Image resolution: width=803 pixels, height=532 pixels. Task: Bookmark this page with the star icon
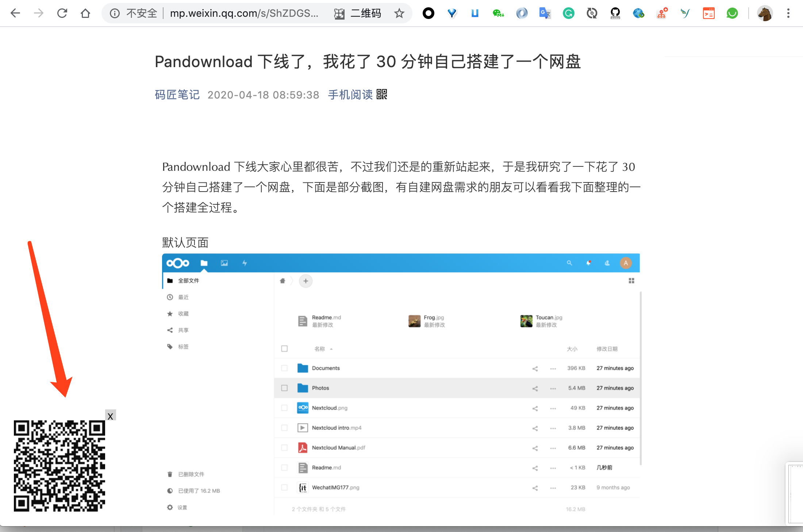tap(399, 14)
